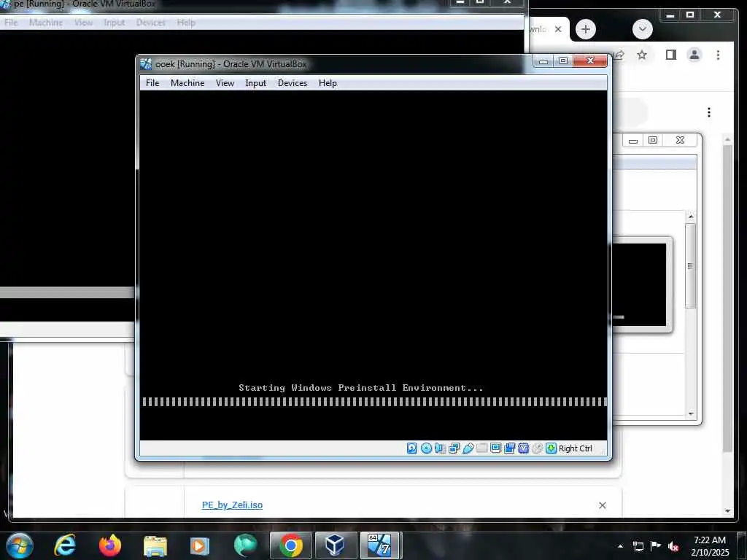Click the USB devices icon in ooek status bar
747x560 pixels.
pyautogui.click(x=468, y=448)
